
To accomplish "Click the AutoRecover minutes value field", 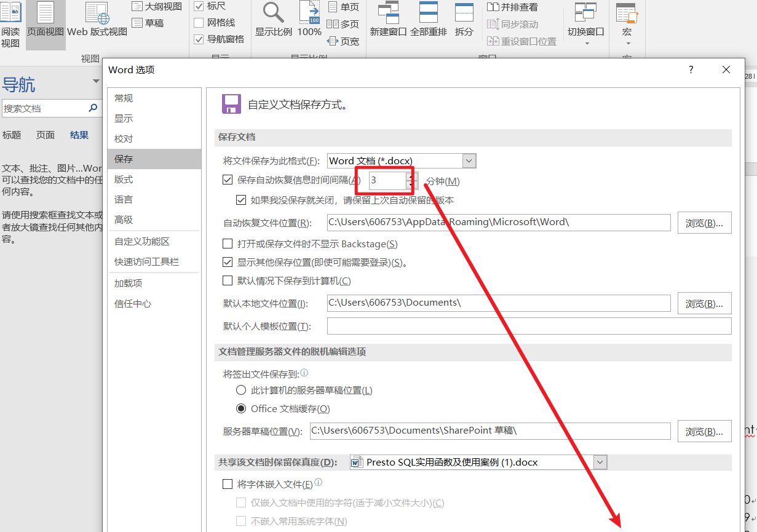I will tap(387, 181).
